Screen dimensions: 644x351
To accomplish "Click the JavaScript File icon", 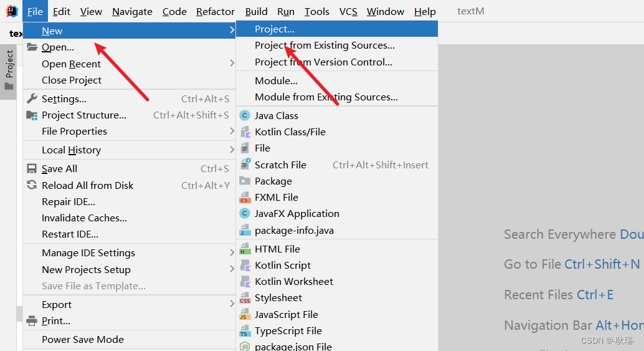I will pyautogui.click(x=245, y=314).
